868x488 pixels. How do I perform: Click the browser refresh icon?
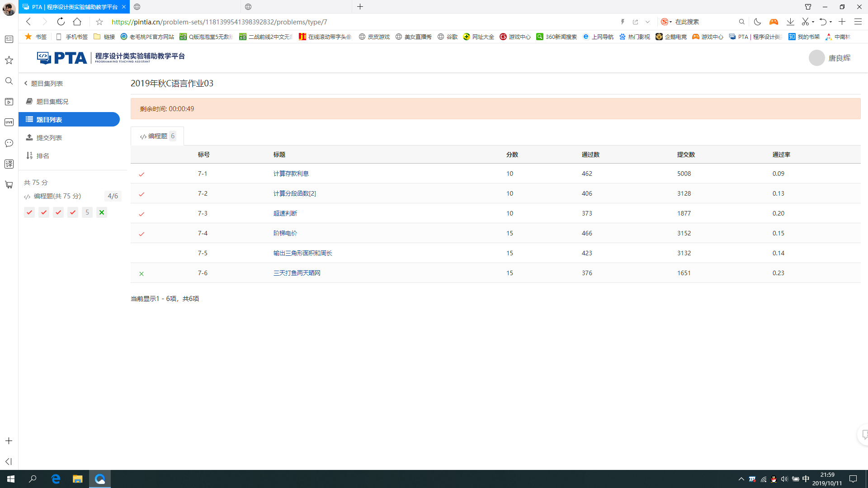[61, 22]
